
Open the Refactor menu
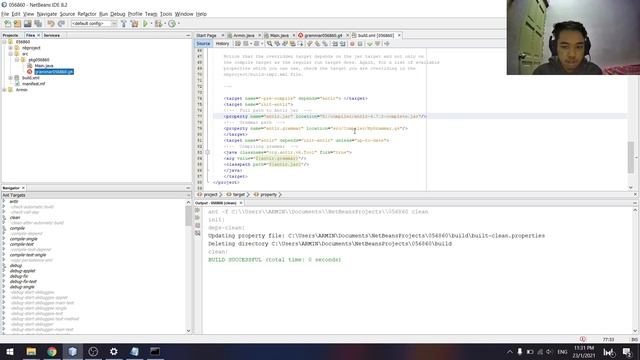coord(87,14)
